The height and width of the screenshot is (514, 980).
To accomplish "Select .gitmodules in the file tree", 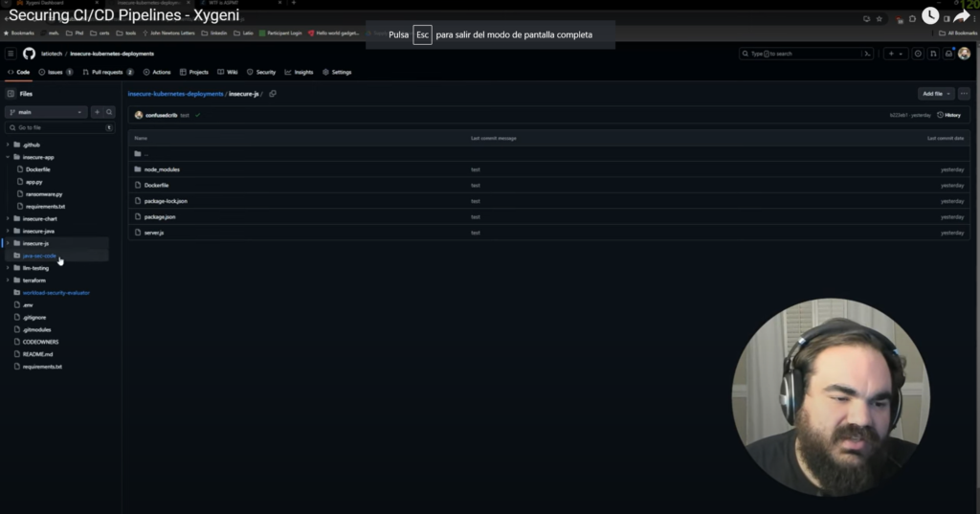I will [37, 329].
